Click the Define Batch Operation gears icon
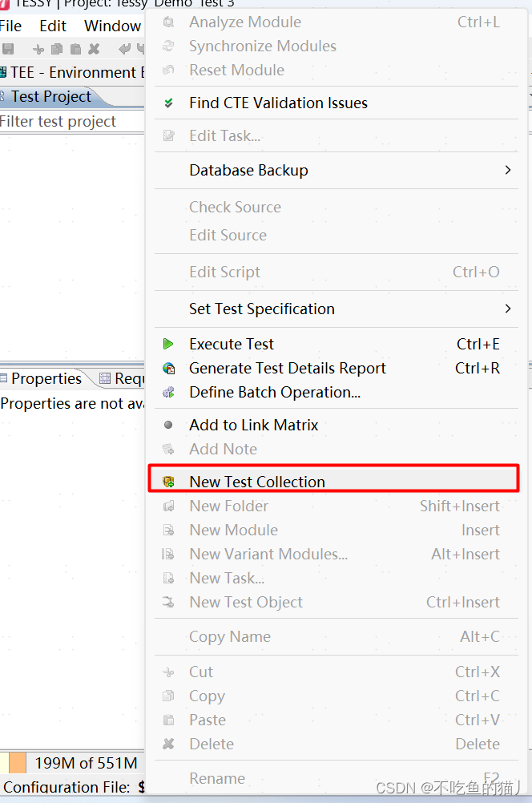 (168, 392)
